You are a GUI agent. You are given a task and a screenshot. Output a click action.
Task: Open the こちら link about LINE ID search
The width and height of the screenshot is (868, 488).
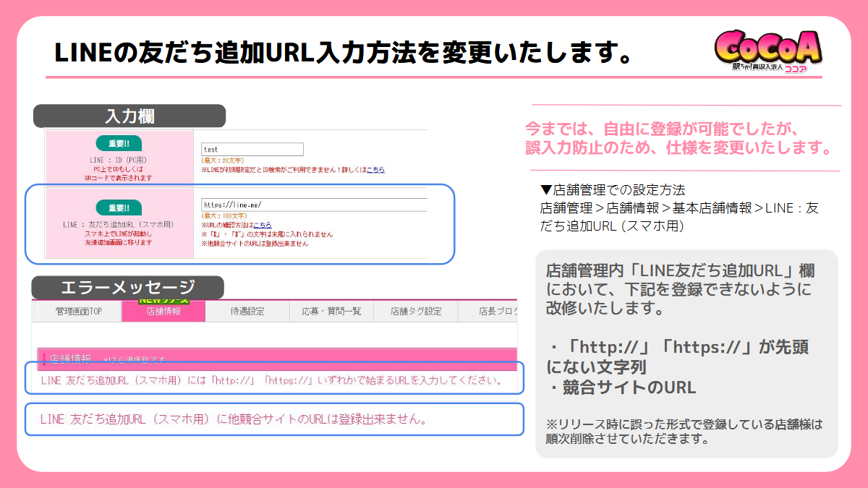375,169
